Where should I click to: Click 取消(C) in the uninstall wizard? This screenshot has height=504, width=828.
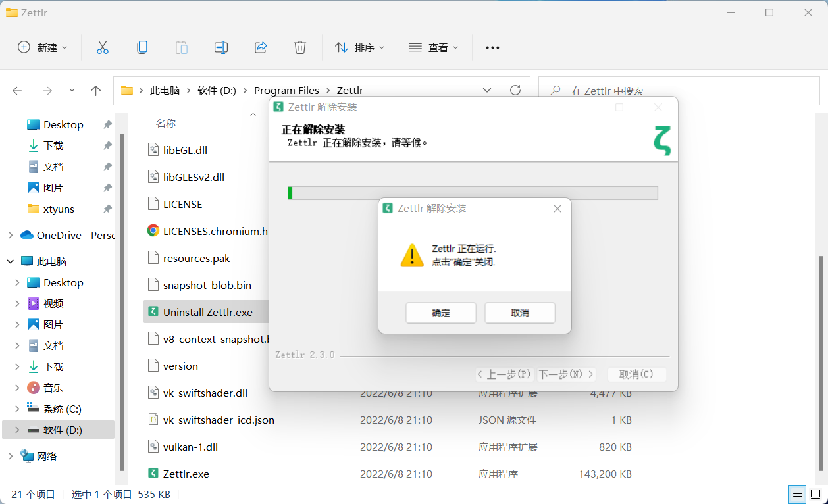[636, 374]
